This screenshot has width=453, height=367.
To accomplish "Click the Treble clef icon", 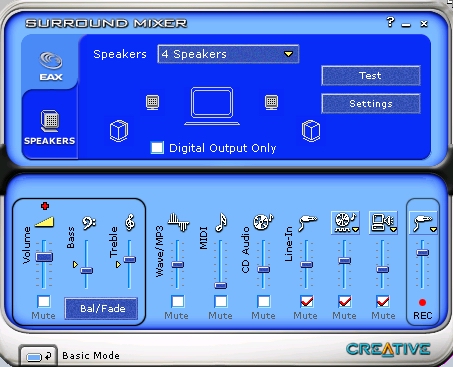I will click(x=130, y=222).
